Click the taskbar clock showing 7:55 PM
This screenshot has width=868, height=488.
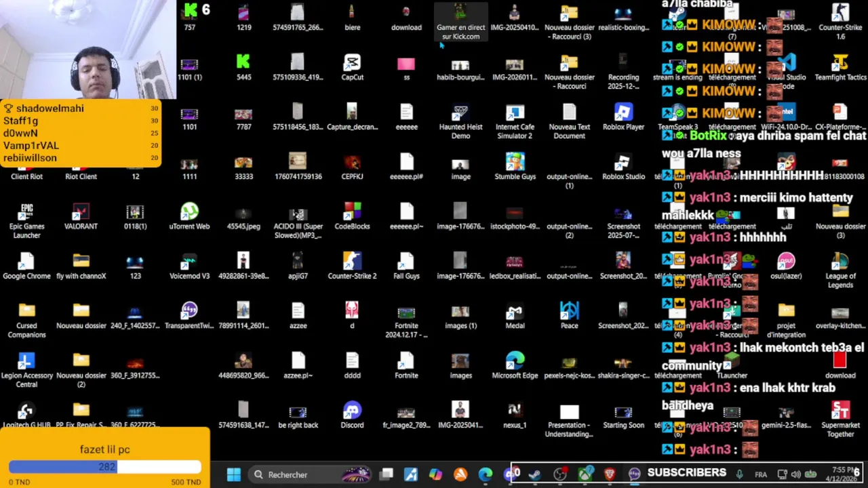(x=844, y=474)
